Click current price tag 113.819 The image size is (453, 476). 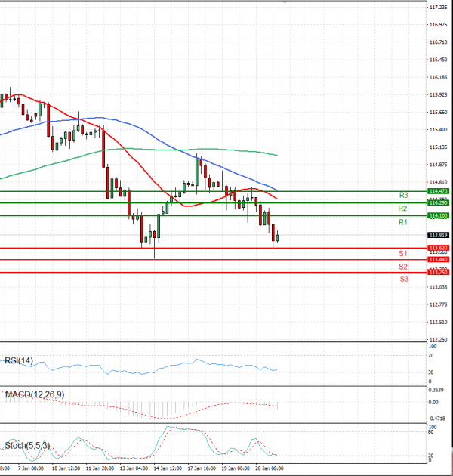pos(438,235)
